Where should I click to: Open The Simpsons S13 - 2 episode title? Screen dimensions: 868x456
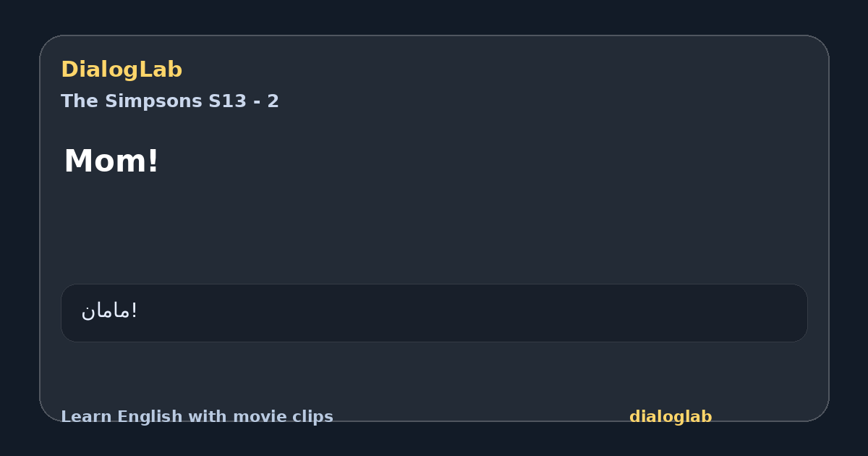coord(170,101)
